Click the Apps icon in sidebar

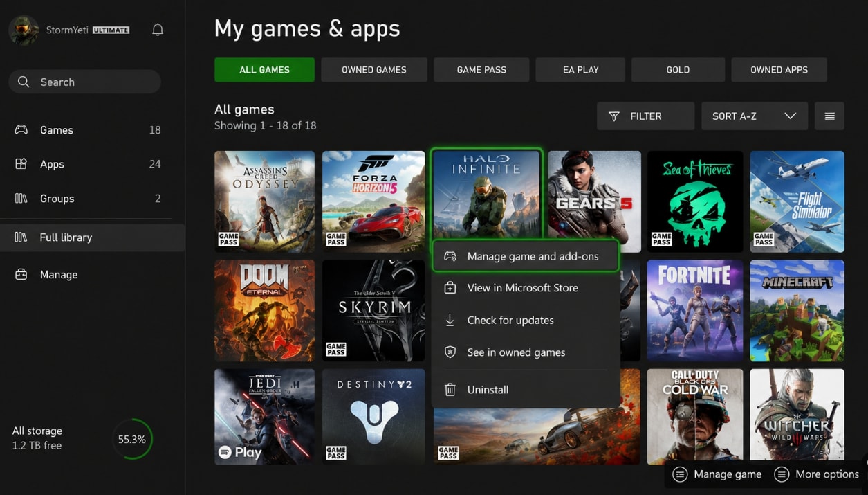(21, 164)
